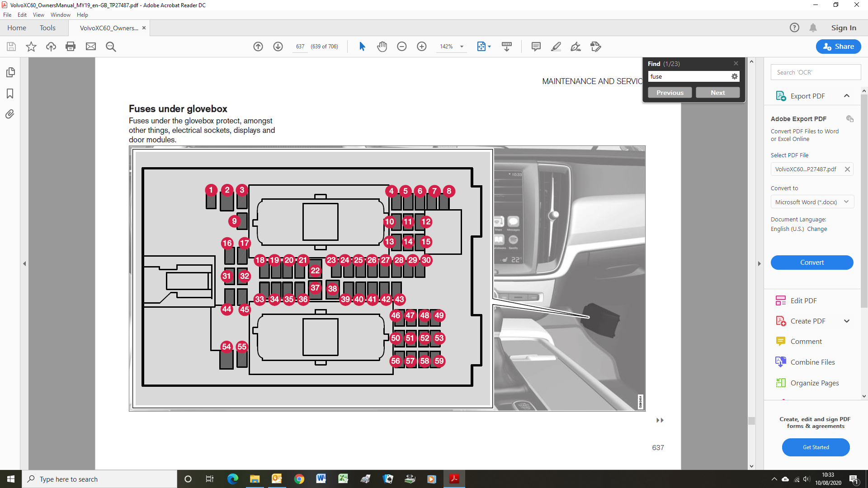
Task: Open bookmarks panel
Action: (x=10, y=94)
